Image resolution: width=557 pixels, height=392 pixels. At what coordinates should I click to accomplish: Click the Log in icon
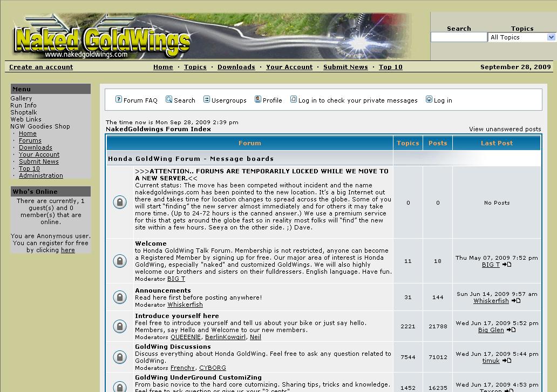tap(429, 99)
